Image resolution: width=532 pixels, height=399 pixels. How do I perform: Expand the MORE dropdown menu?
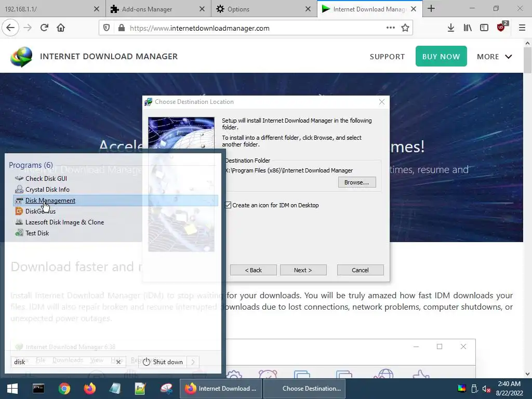pyautogui.click(x=495, y=57)
